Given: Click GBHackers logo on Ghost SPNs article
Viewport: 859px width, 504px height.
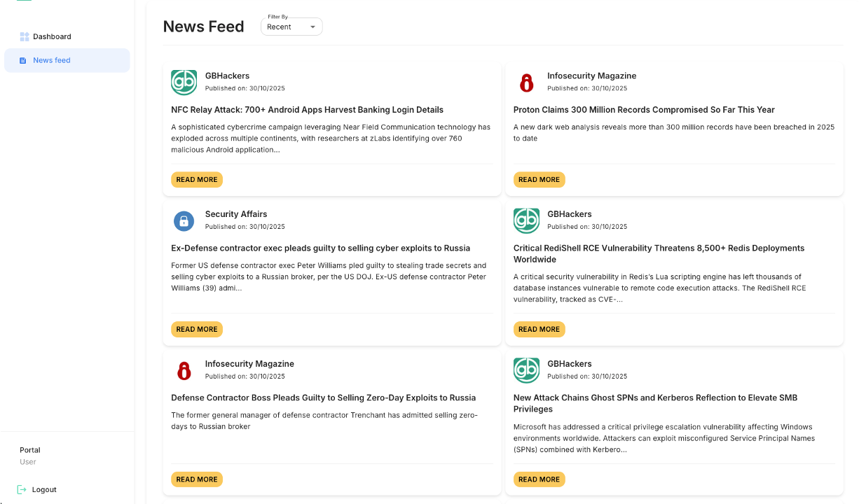Looking at the screenshot, I should (526, 370).
